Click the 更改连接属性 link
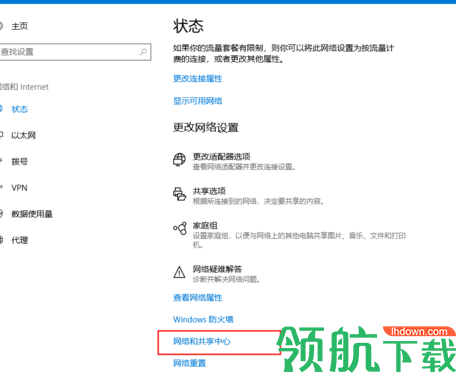The height and width of the screenshot is (379, 456). [198, 78]
